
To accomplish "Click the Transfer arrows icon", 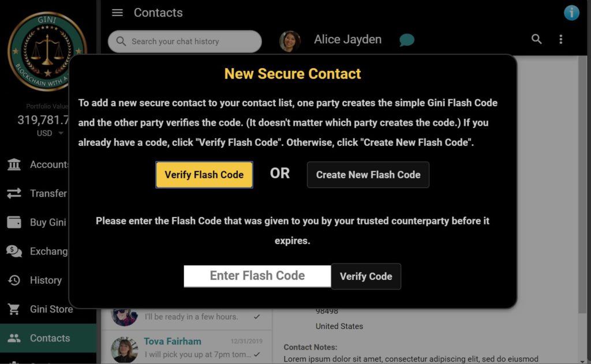I will (x=14, y=193).
